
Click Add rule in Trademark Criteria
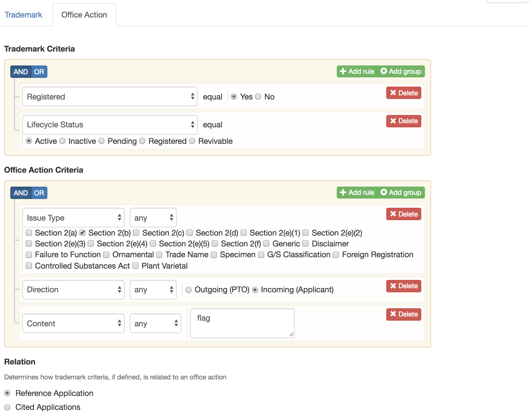(x=357, y=71)
